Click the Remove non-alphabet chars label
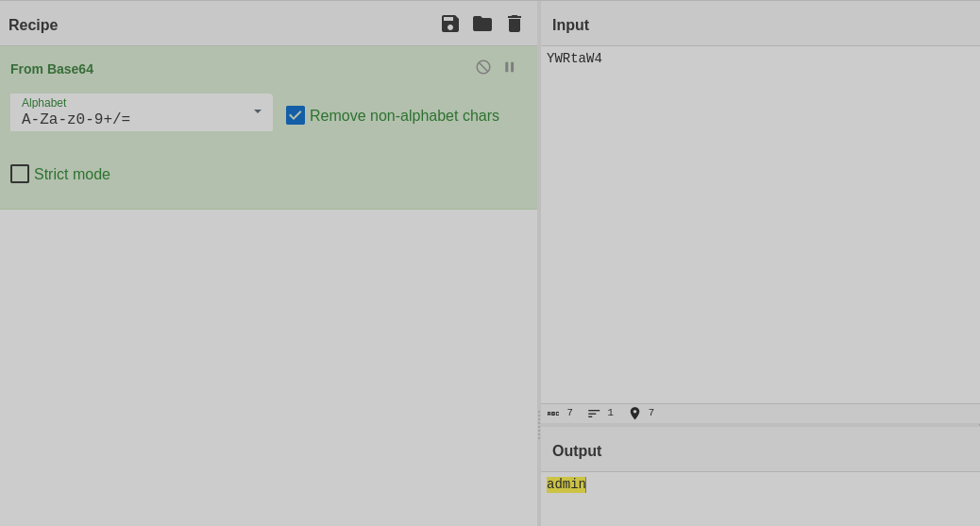 click(x=404, y=116)
